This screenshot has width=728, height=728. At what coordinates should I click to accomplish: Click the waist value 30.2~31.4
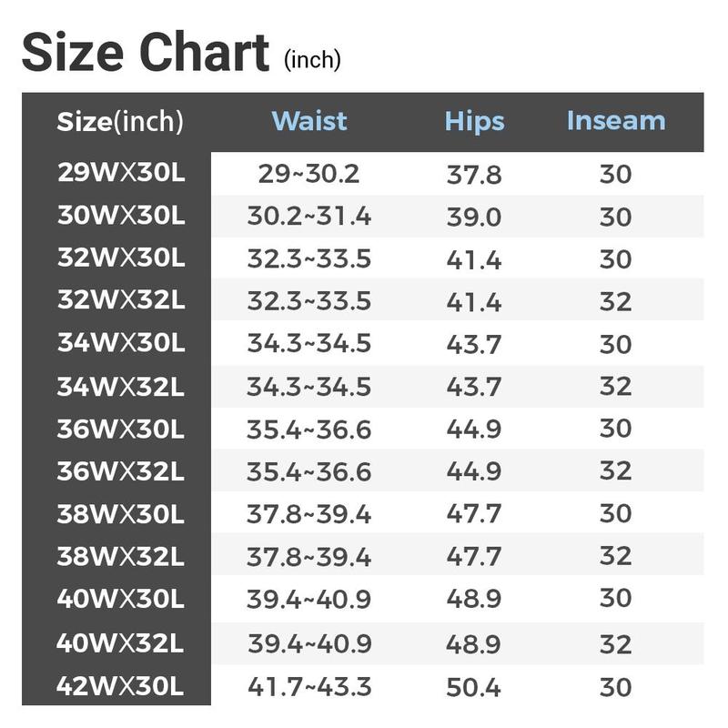click(309, 217)
